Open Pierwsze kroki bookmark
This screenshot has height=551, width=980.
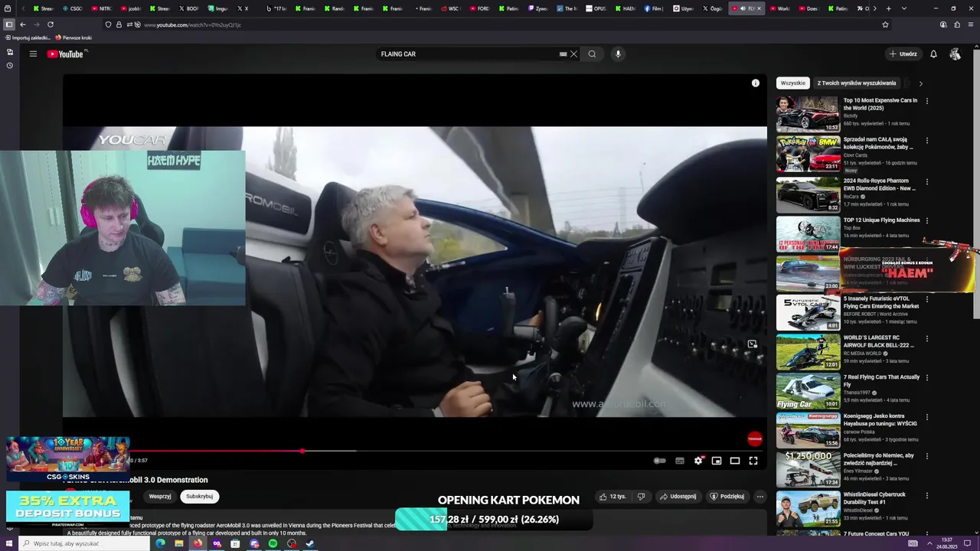pos(73,37)
